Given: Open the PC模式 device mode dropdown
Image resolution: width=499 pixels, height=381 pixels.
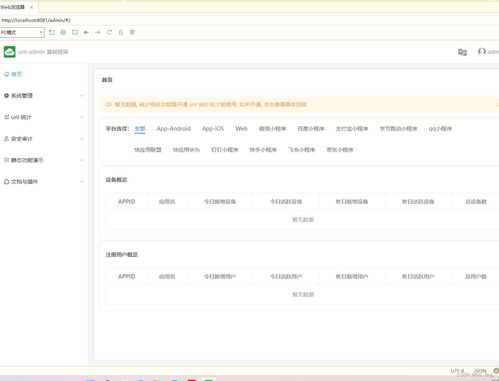Looking at the screenshot, I should [22, 32].
